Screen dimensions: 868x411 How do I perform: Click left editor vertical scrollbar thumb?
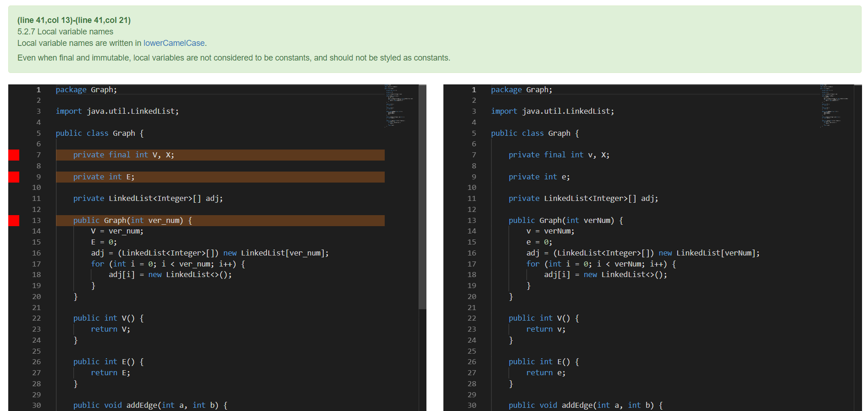pyautogui.click(x=422, y=197)
